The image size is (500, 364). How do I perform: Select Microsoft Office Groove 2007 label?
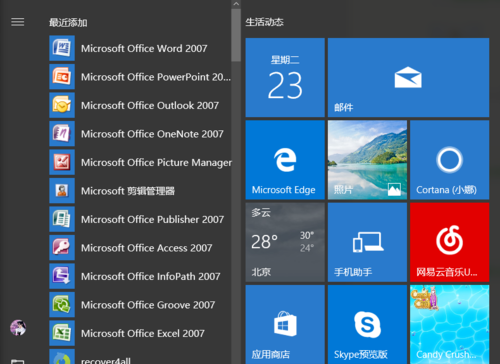tap(148, 305)
